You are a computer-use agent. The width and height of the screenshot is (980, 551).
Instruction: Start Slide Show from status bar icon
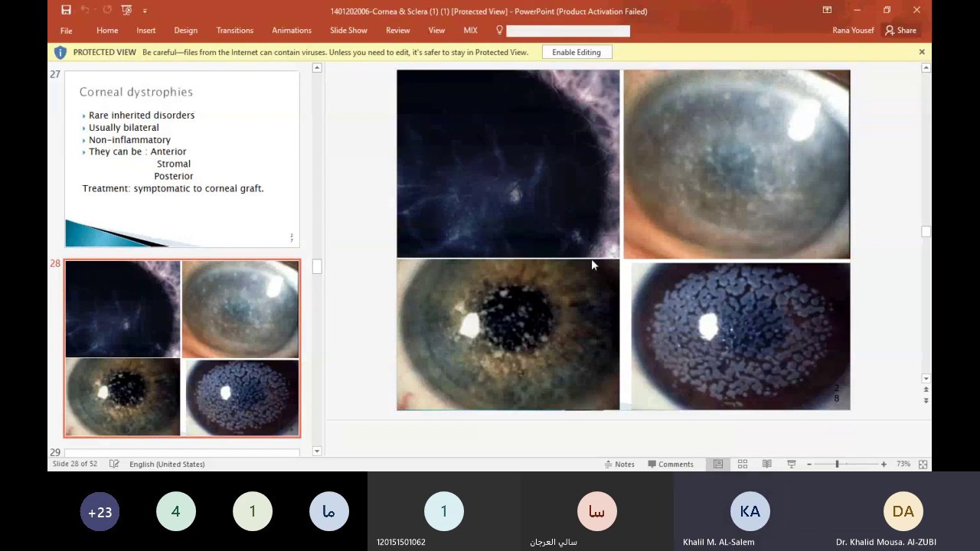tap(792, 464)
